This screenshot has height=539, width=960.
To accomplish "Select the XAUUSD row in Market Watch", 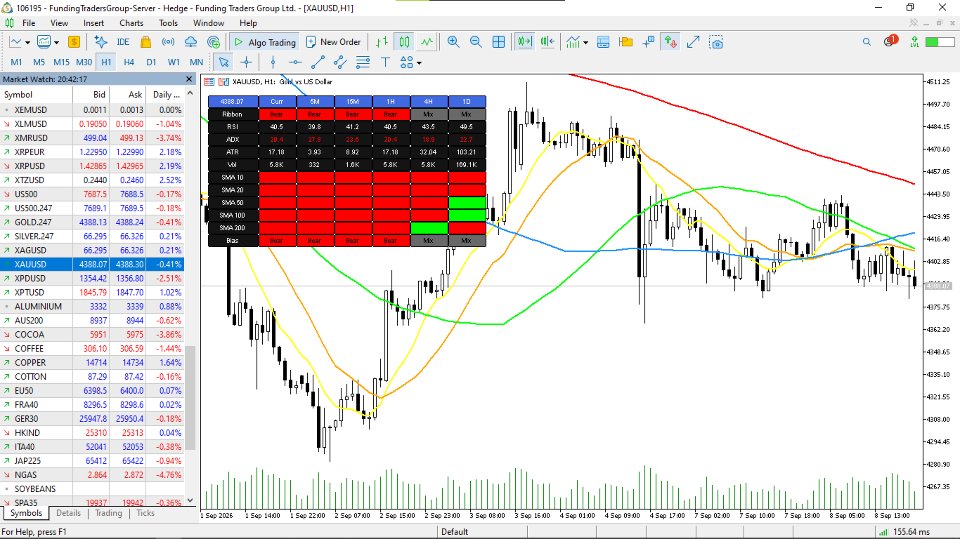I will (x=92, y=264).
